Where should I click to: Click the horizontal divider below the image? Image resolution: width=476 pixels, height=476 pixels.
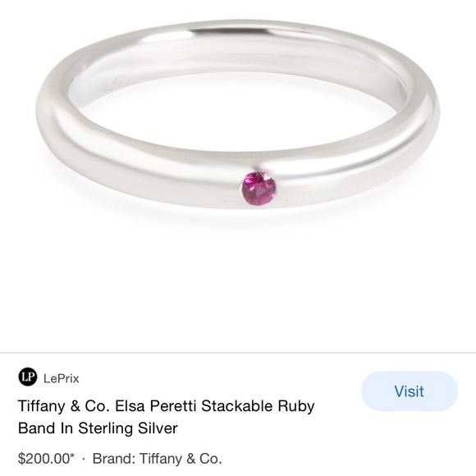(x=238, y=353)
